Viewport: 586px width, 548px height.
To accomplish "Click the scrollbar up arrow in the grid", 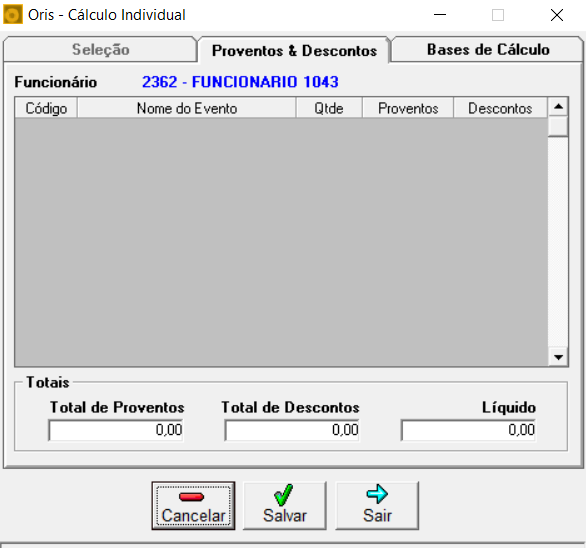I will click(x=558, y=107).
